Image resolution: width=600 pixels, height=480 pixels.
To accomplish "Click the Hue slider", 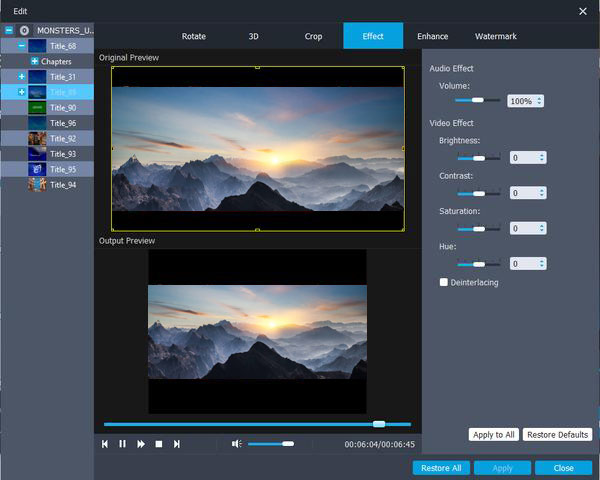I will coord(479,264).
